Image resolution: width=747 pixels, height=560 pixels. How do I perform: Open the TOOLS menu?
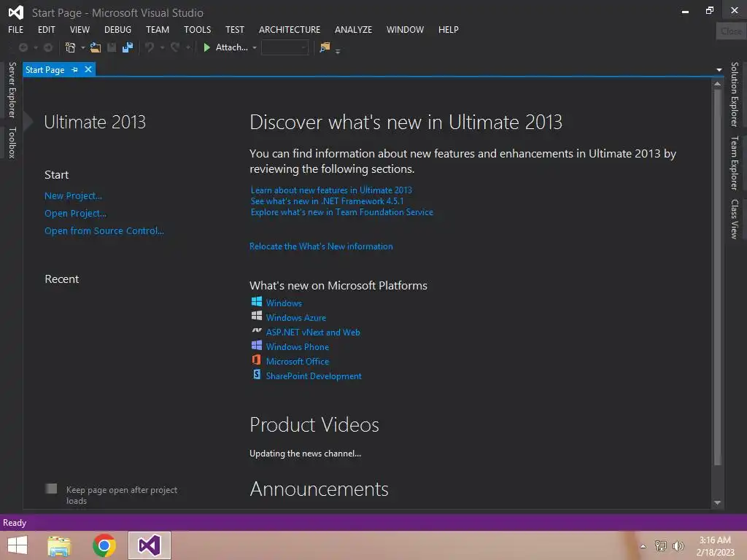[197, 29]
